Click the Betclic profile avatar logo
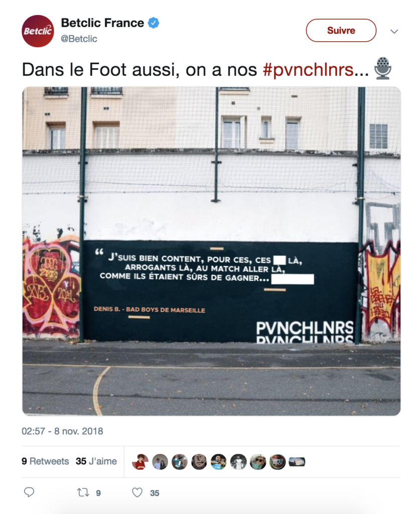Viewport: 420px width, 514px height. [38, 31]
